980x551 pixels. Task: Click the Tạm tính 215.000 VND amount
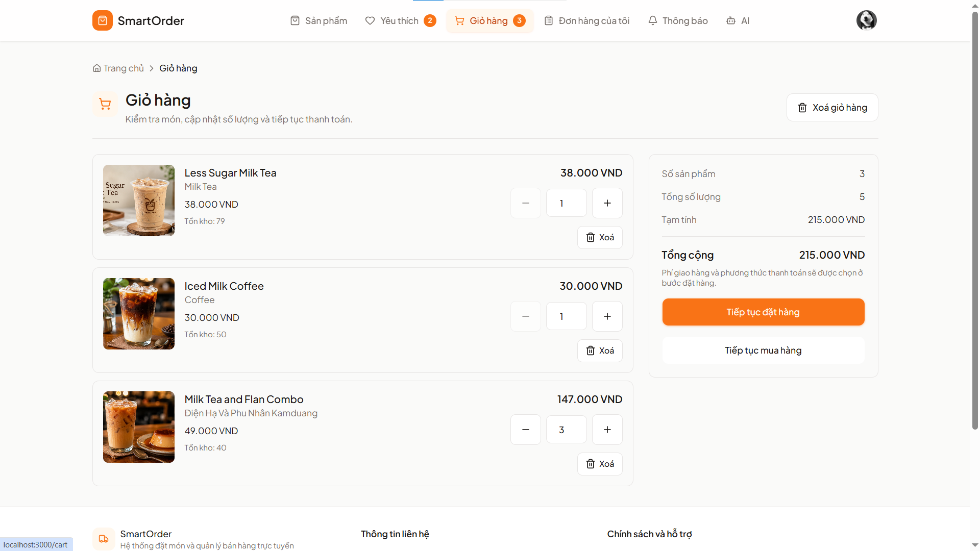point(836,220)
